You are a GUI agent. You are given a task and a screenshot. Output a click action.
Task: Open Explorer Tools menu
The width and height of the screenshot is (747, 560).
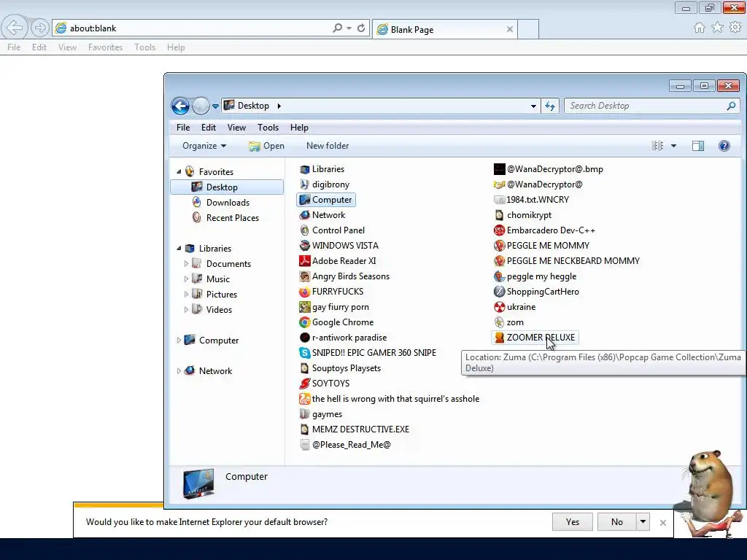coord(268,128)
